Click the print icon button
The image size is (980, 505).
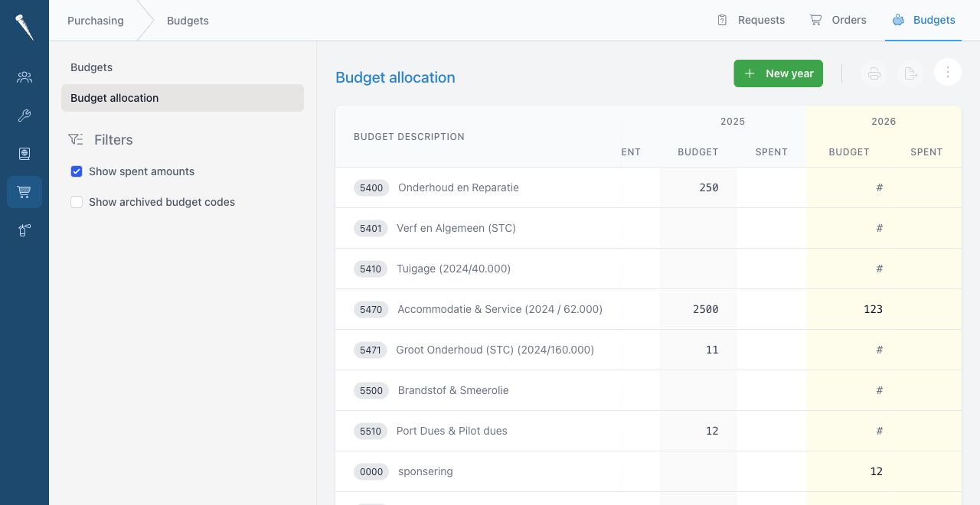click(x=874, y=73)
